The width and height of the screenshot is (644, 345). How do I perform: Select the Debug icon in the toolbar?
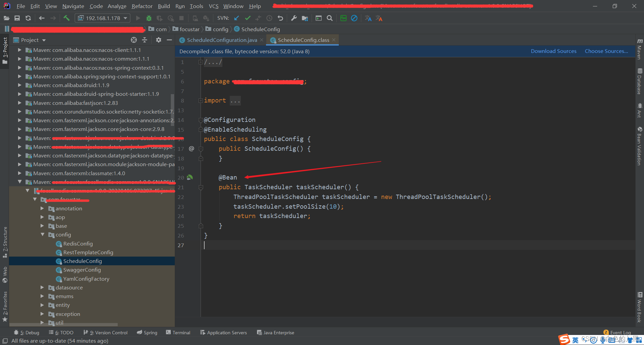pos(149,18)
